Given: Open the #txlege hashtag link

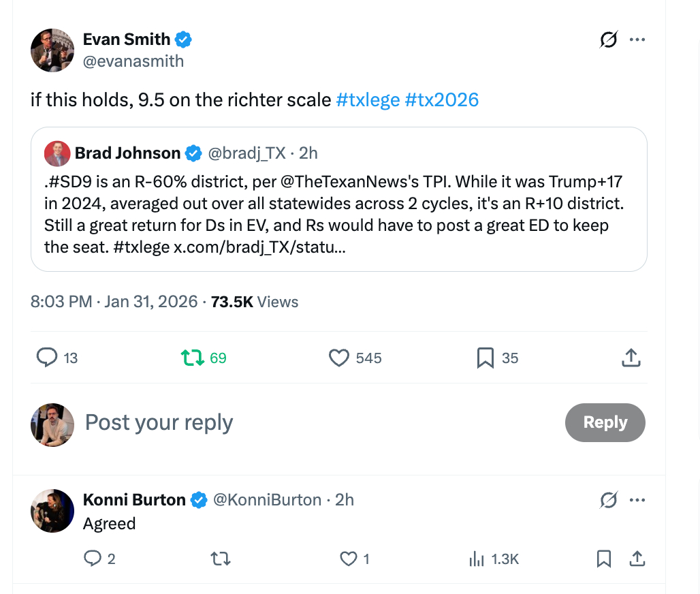Looking at the screenshot, I should point(368,100).
